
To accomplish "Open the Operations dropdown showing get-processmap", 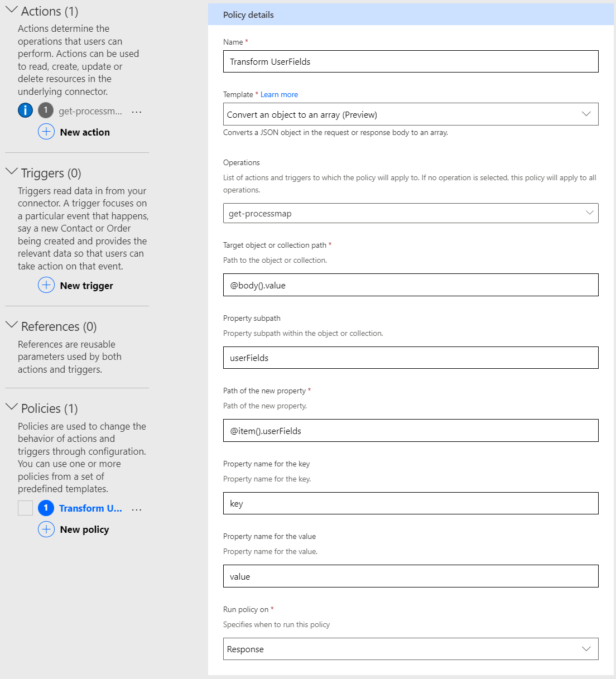I will pyautogui.click(x=411, y=213).
